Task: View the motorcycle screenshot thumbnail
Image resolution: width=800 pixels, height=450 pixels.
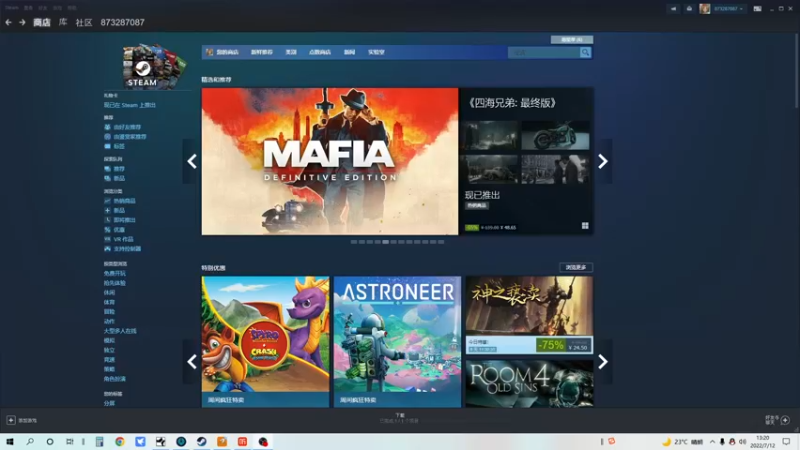Action: 555,135
